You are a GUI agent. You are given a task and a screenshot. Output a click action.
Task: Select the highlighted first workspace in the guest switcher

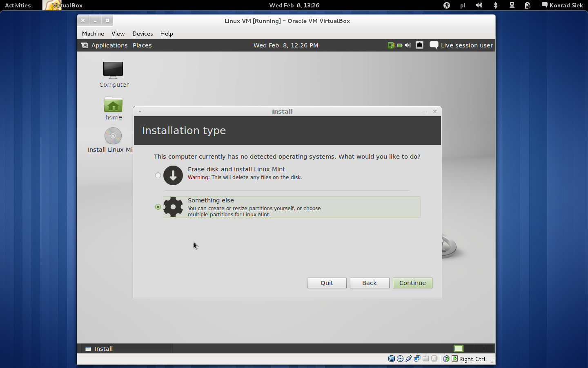click(459, 348)
